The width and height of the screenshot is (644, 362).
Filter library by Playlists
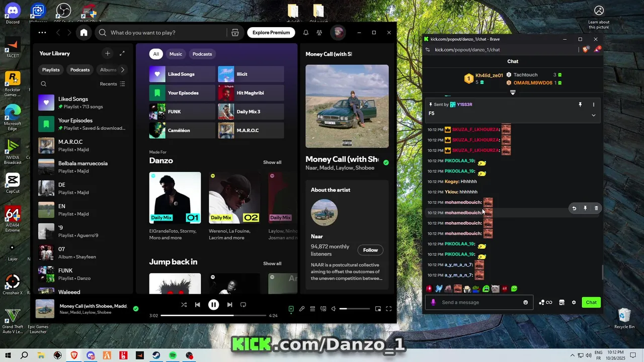[x=51, y=70]
